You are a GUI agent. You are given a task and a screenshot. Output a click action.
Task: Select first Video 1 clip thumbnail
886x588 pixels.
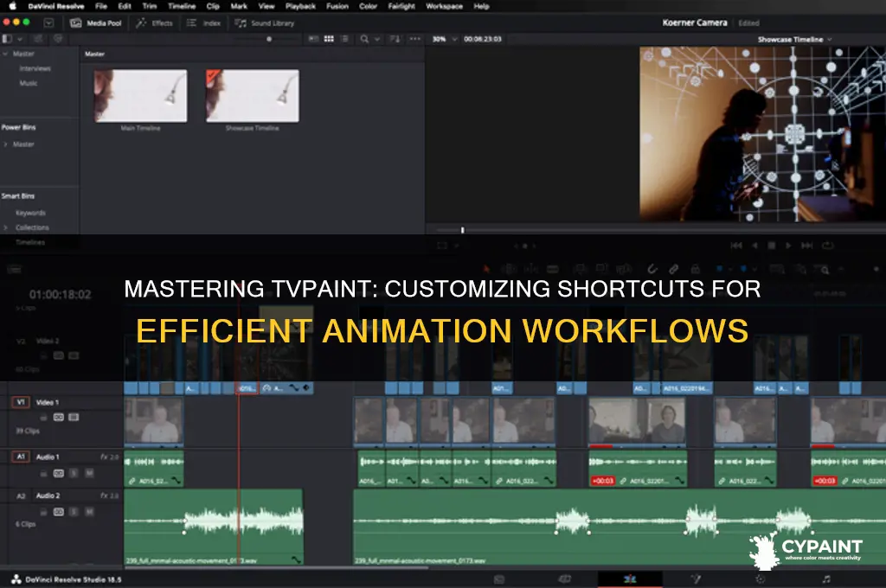click(x=154, y=419)
